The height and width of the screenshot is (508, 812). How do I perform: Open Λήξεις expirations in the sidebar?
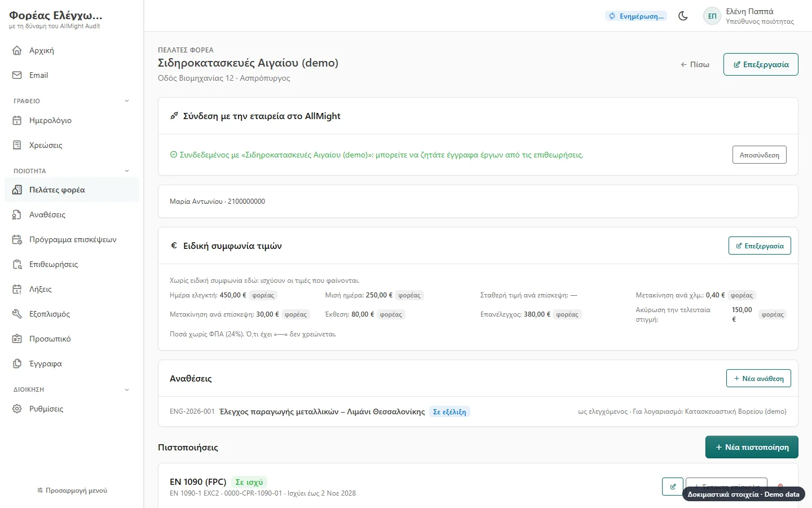[72, 289]
